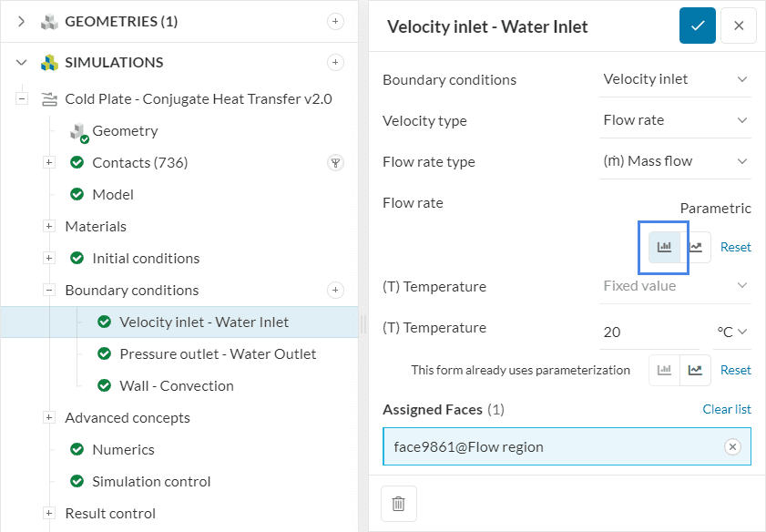Collapse the SIMULATIONS section
The height and width of the screenshot is (532, 766).
22,63
